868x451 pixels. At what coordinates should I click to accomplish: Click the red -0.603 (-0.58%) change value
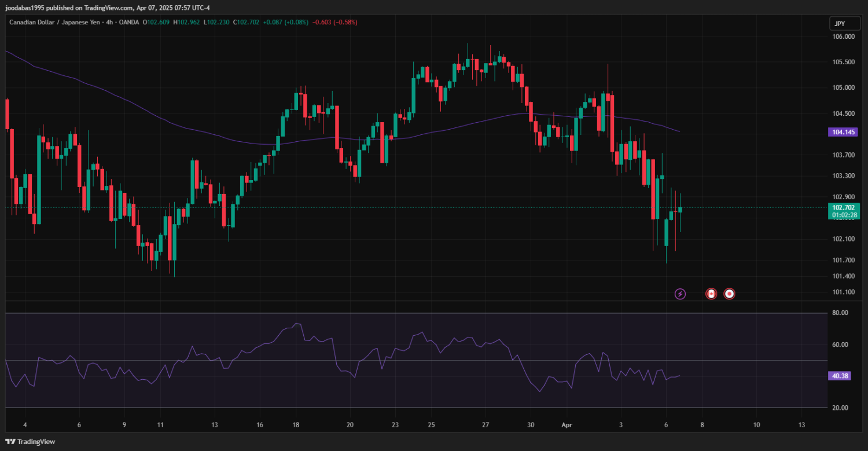click(x=334, y=22)
